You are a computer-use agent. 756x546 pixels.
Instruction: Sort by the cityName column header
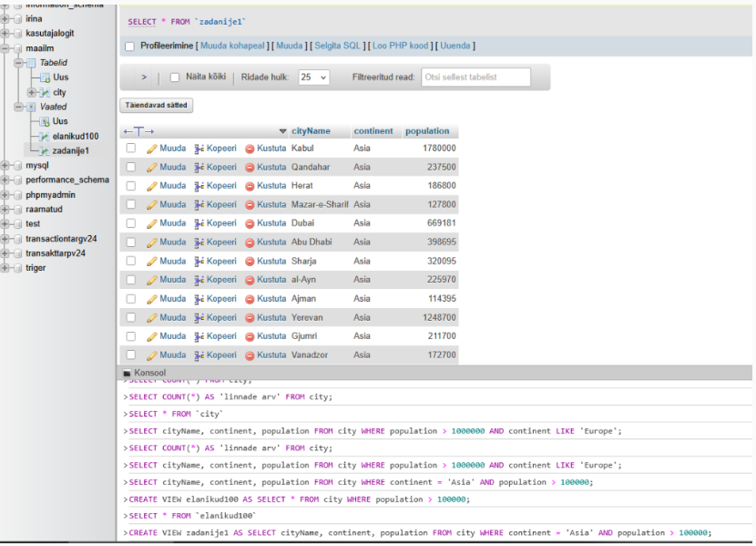(311, 131)
